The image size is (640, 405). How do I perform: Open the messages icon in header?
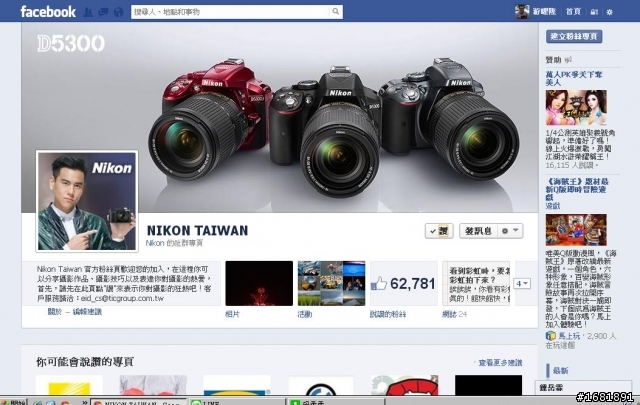point(103,12)
